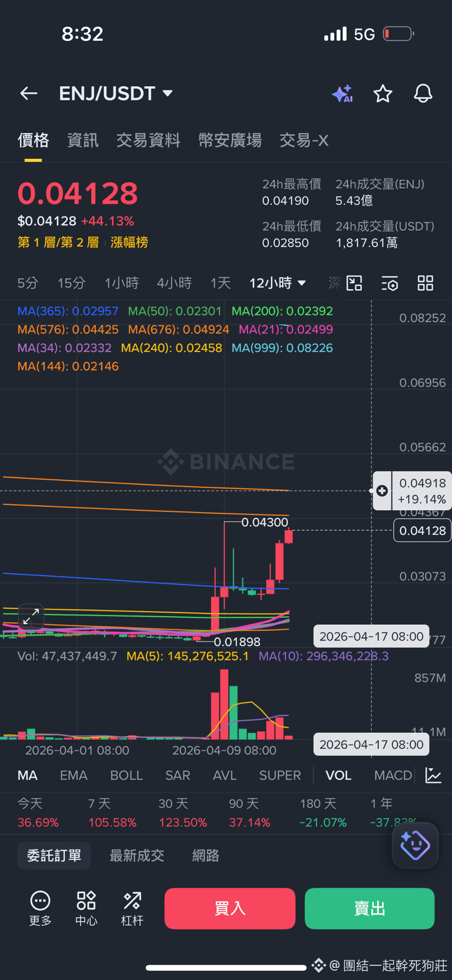Tap the 賣出 sell button
452x980 pixels.
370,909
